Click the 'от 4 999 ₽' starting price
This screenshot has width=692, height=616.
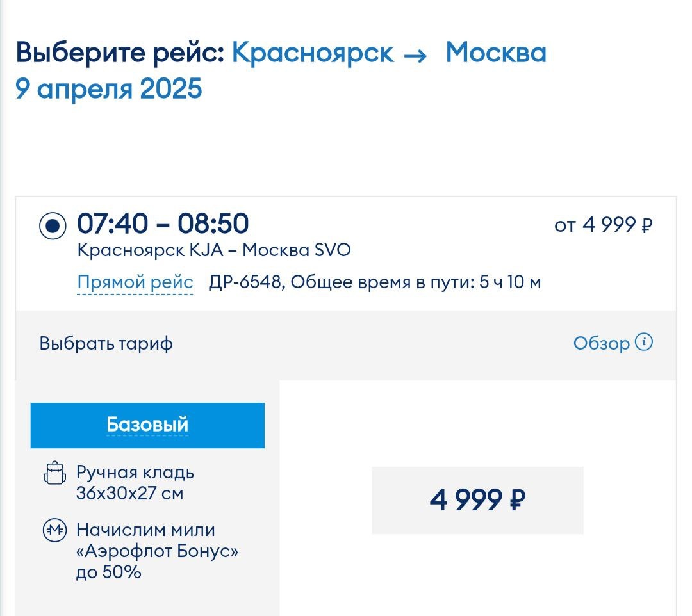(x=604, y=225)
